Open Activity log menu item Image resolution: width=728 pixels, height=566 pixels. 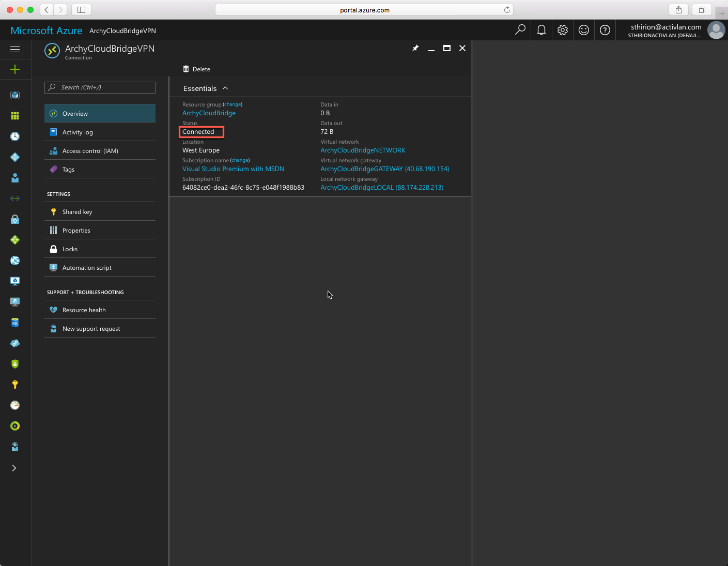pos(100,132)
